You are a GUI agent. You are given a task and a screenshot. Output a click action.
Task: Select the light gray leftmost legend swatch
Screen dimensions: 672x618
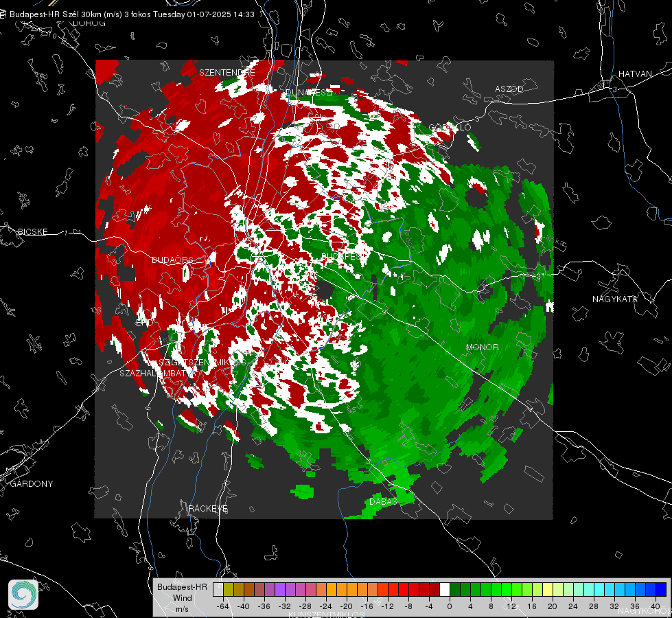pyautogui.click(x=218, y=589)
